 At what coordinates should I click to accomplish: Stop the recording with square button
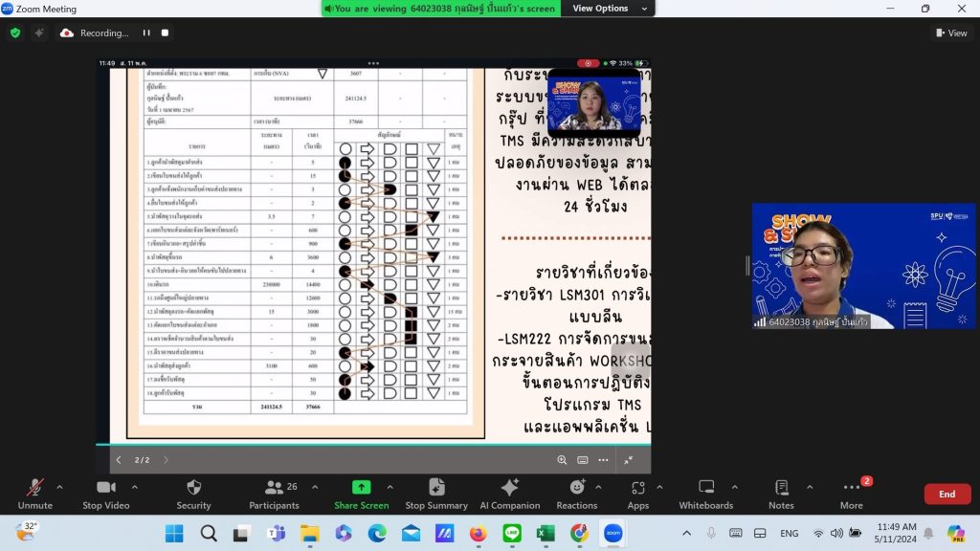(165, 33)
